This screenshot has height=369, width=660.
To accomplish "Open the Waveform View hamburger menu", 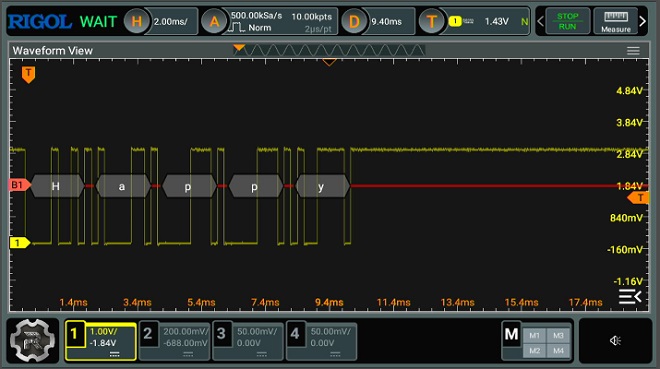I will pos(633,51).
